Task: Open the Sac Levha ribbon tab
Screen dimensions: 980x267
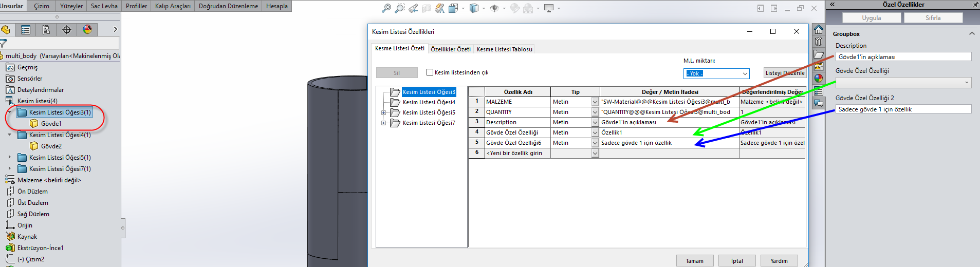Action: coord(104,6)
